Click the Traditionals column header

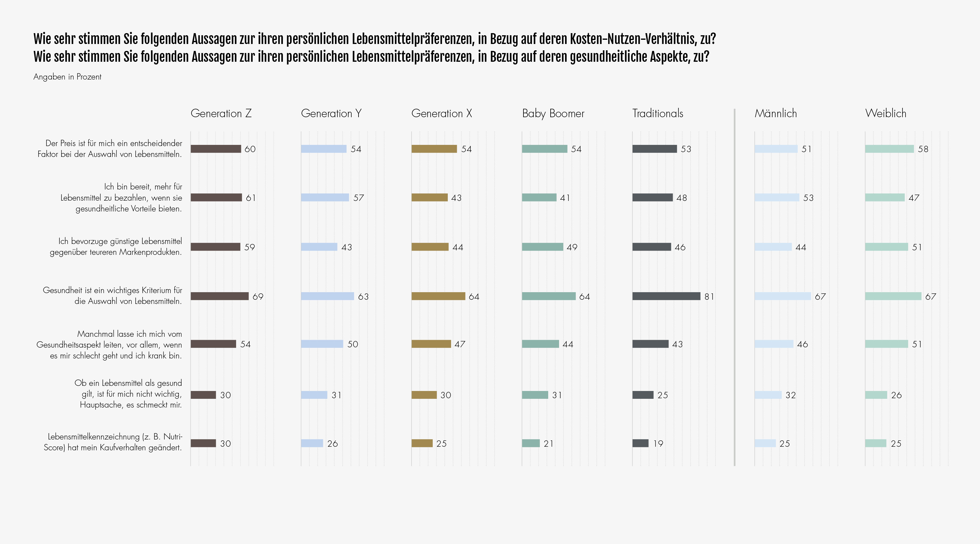657,113
